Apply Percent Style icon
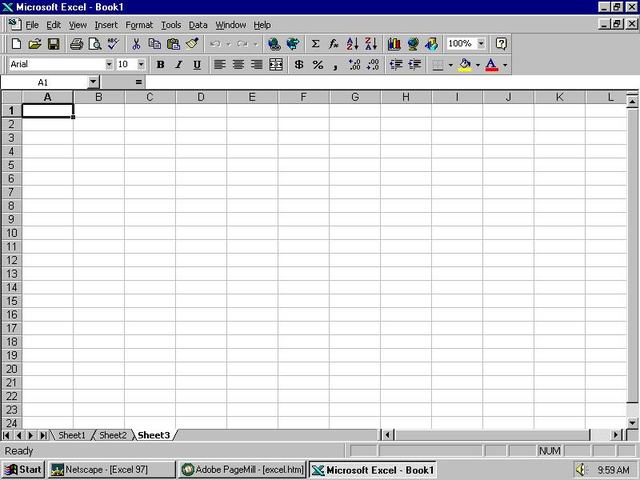 click(x=318, y=64)
